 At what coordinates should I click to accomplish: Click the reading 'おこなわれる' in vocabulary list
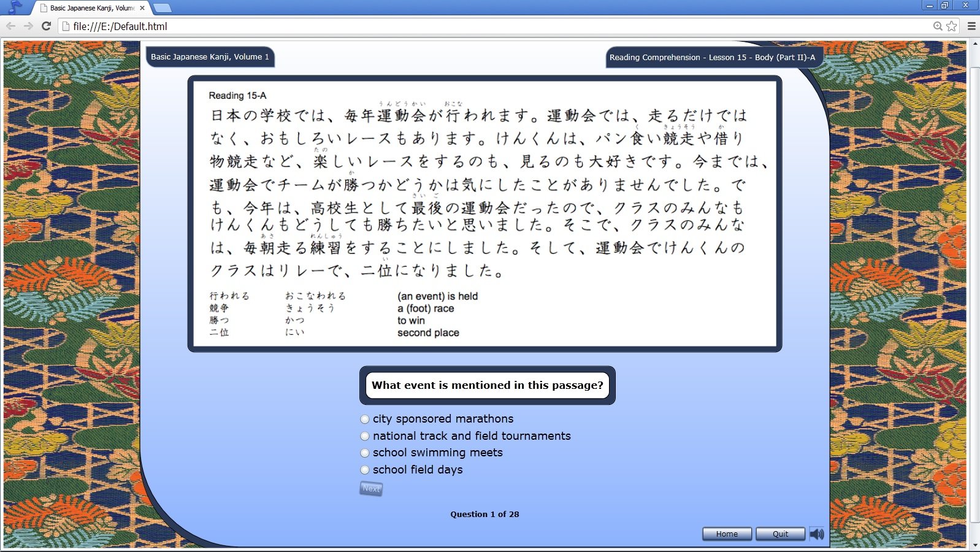click(315, 296)
